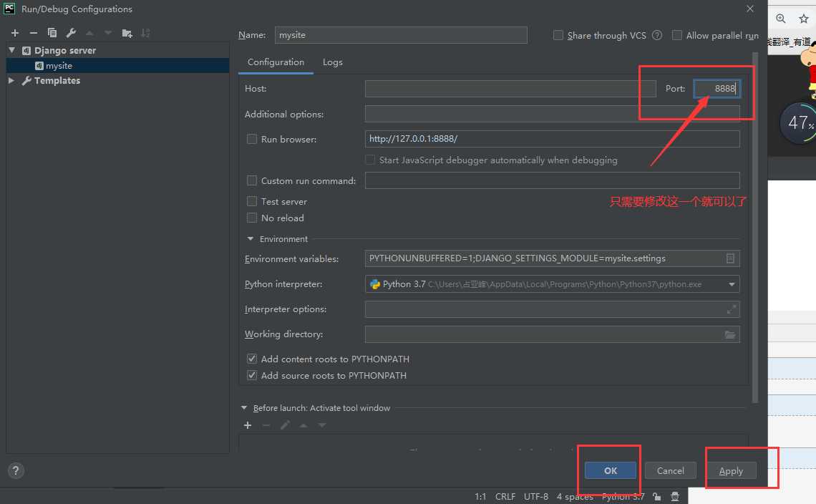
Task: Close the Run/Debug Configurations dialog
Action: coord(750,9)
